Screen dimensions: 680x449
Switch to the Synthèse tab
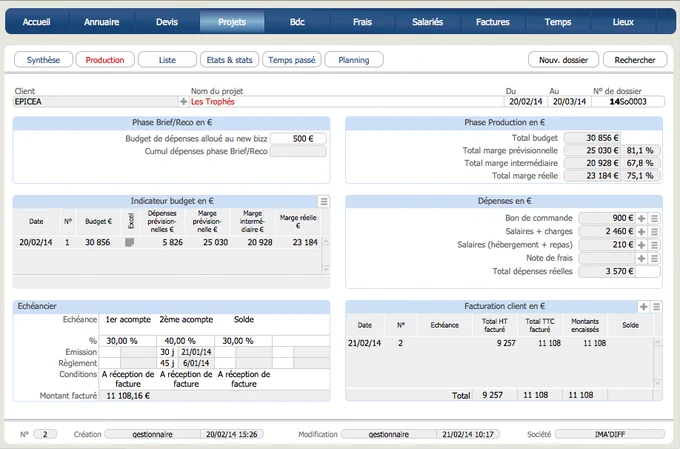(43, 60)
